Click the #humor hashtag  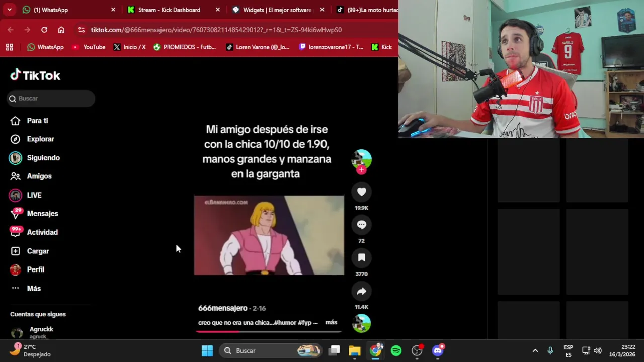pyautogui.click(x=286, y=323)
